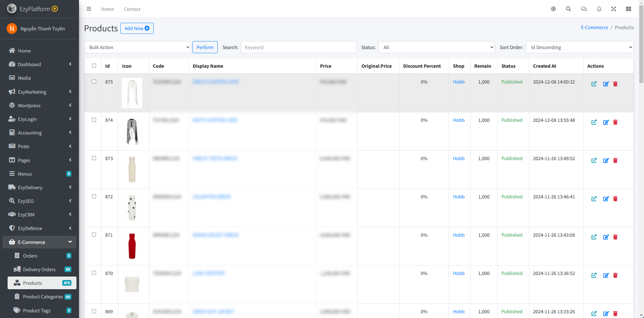Open the language globe icon

pyautogui.click(x=553, y=9)
